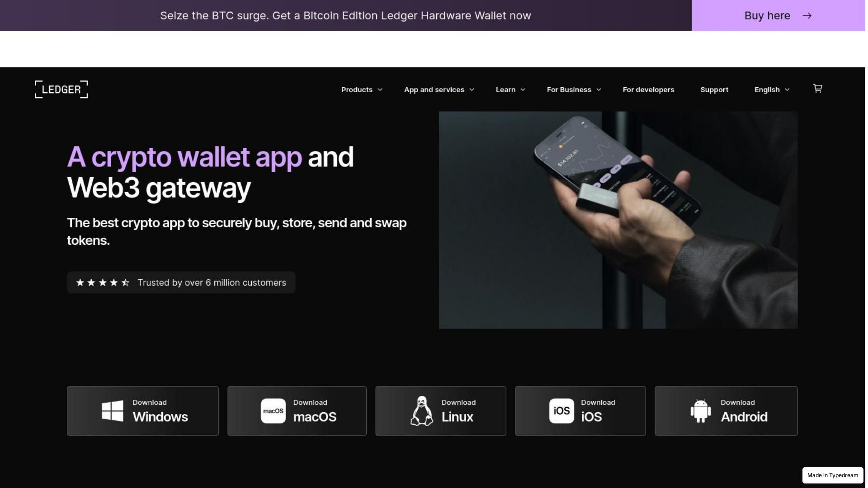Expand the Products chevron

380,90
